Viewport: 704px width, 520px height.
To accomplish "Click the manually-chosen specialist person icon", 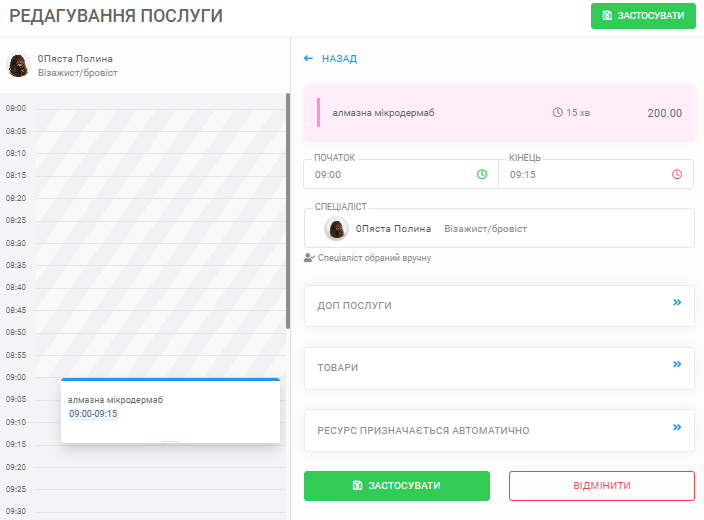I will click(x=309, y=258).
